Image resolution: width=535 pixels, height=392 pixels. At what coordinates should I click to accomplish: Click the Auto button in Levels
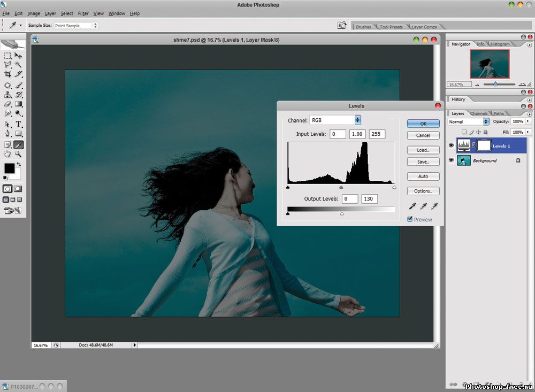[423, 176]
